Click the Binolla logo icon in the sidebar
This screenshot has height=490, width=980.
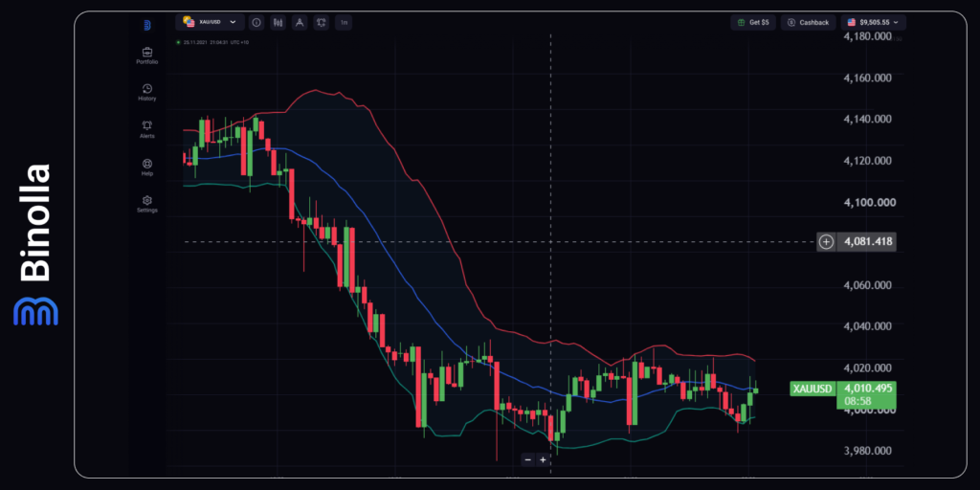tap(146, 26)
